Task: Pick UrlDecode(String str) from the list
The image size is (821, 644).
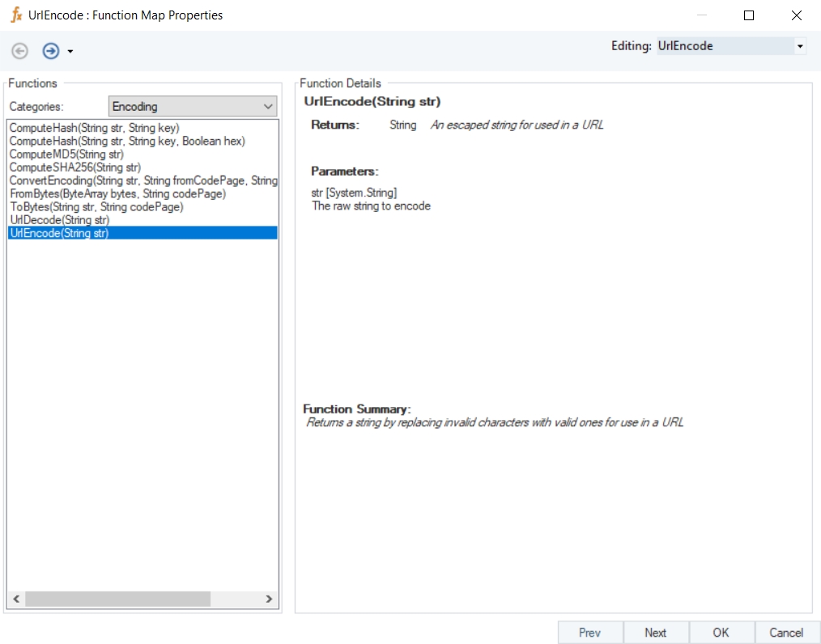Action: 59,220
